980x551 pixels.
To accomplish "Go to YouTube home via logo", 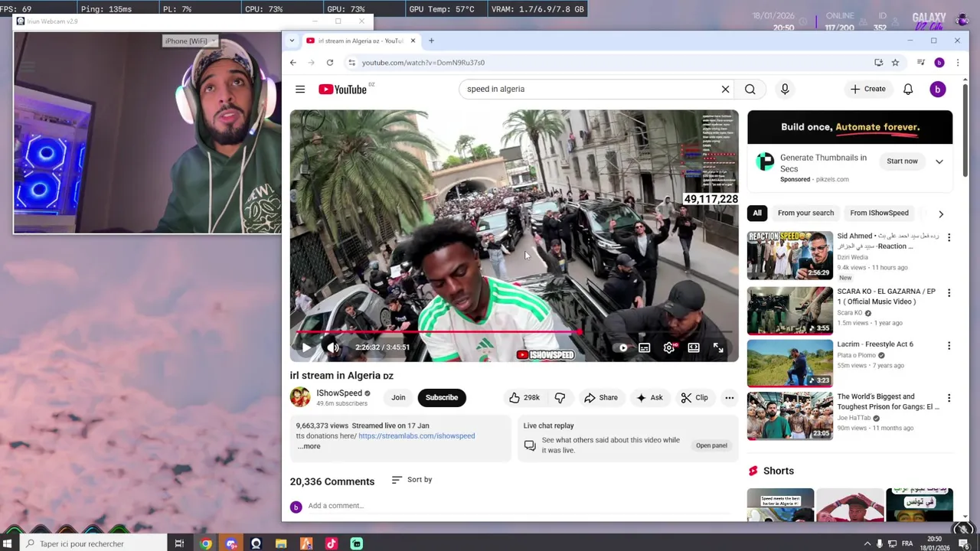I will coord(342,90).
